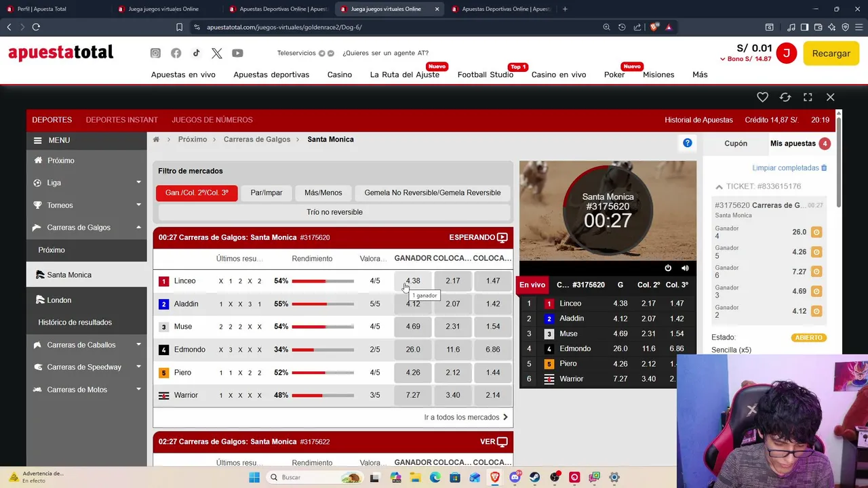The width and height of the screenshot is (868, 488).
Task: Open the TikTok social icon
Action: [x=196, y=53]
